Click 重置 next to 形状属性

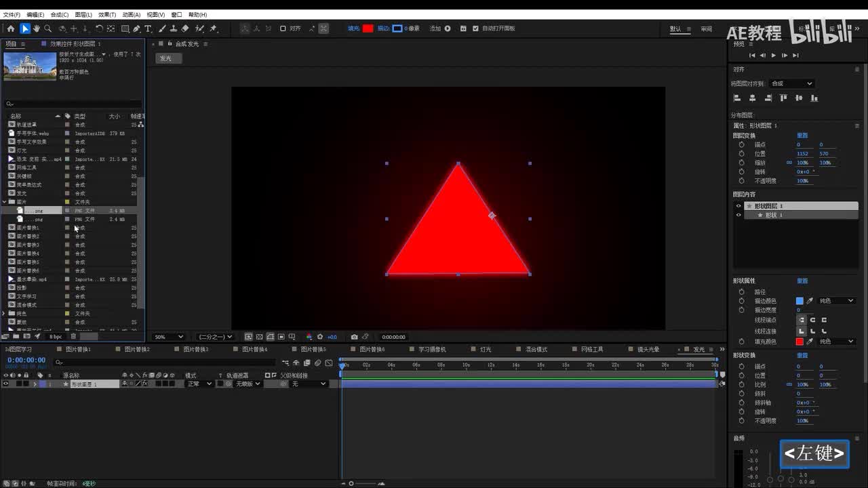click(802, 281)
